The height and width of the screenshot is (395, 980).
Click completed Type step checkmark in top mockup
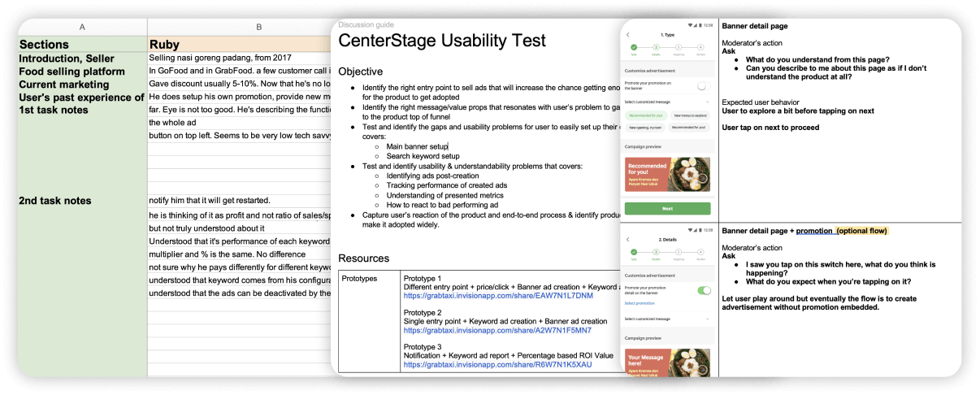[x=634, y=48]
